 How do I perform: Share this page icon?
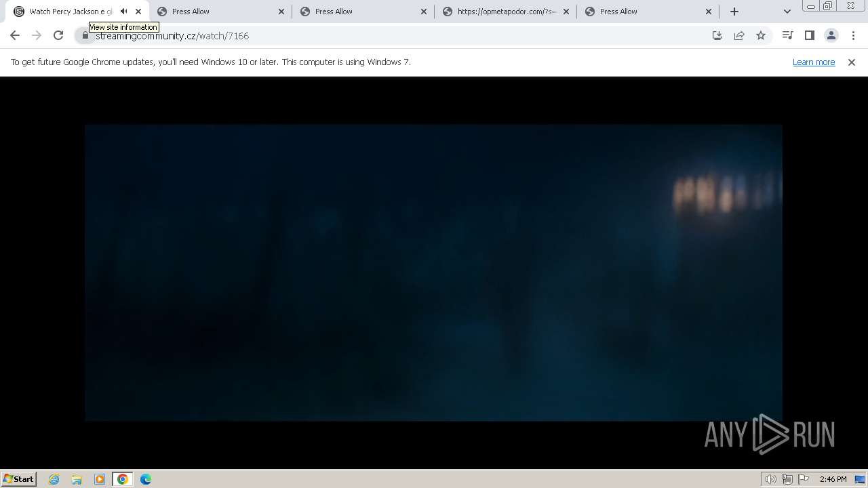739,35
